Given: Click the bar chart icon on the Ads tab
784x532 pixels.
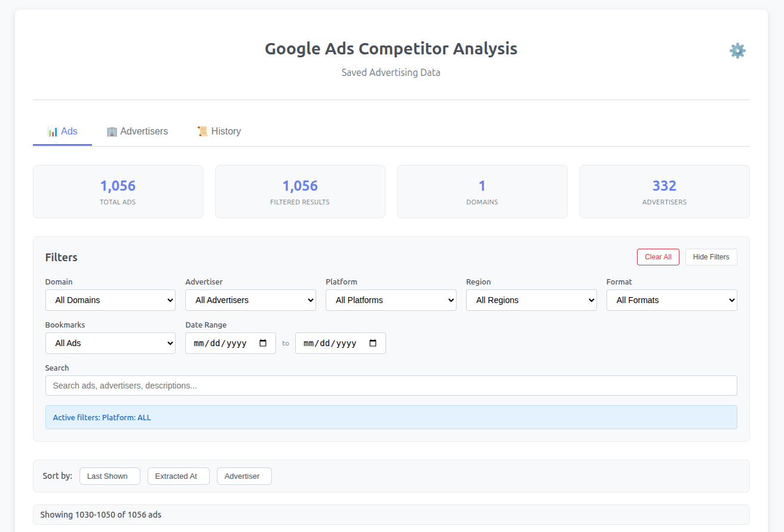Looking at the screenshot, I should (51, 131).
